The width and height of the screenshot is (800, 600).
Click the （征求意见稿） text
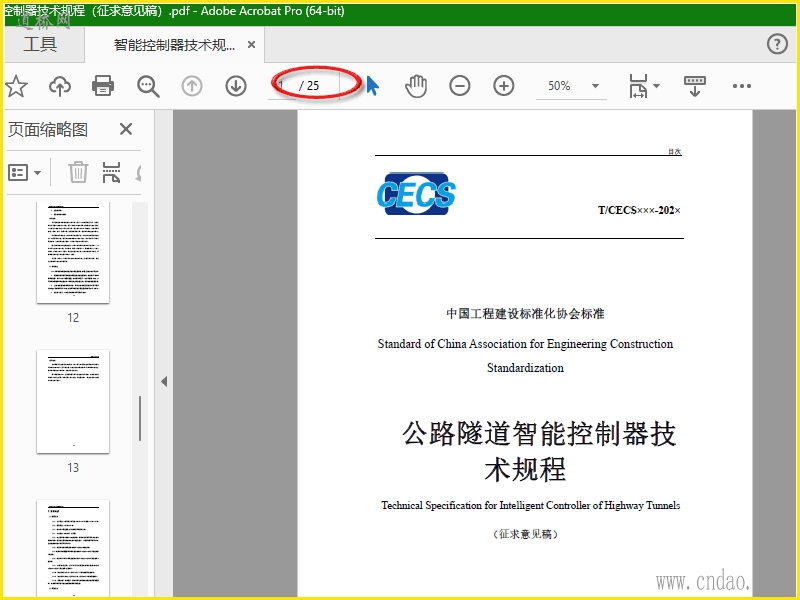(x=525, y=534)
